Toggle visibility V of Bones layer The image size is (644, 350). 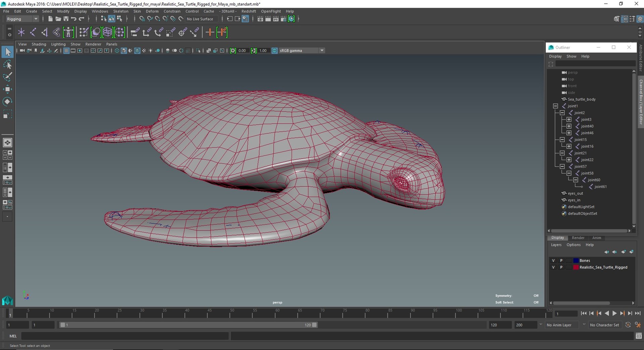point(553,260)
